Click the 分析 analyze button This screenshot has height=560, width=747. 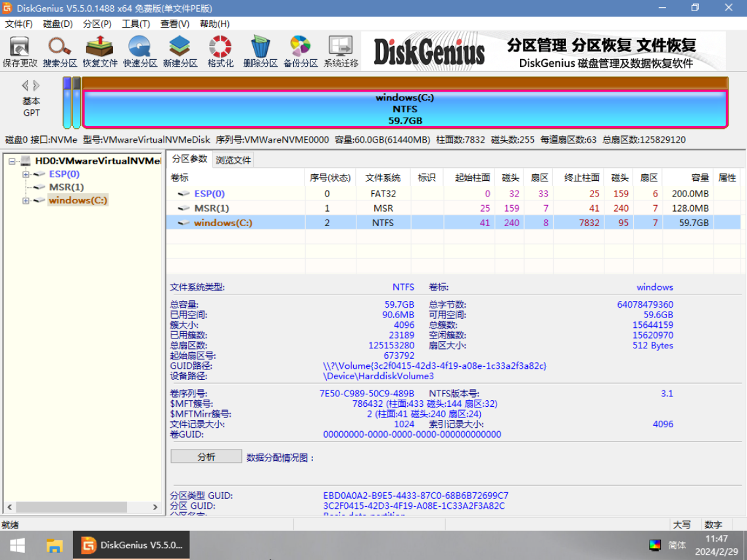point(206,457)
